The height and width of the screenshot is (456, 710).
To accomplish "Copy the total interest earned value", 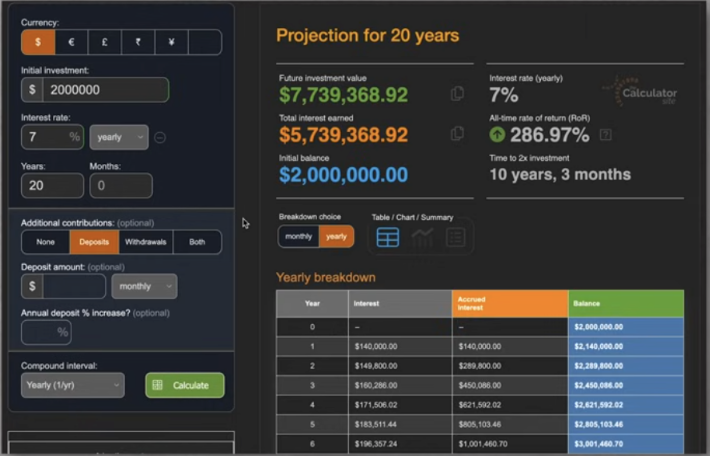I will tap(457, 134).
